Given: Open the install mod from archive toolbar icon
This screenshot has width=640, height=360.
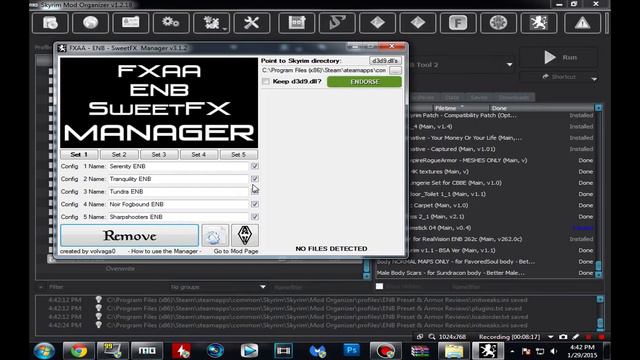Looking at the screenshot, I should pyautogui.click(x=50, y=22).
